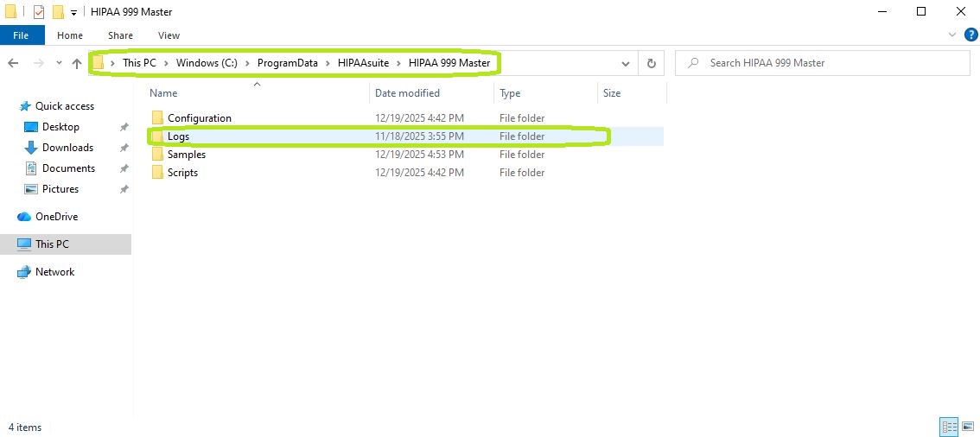
Task: Click the Back navigation arrow
Action: tap(13, 63)
